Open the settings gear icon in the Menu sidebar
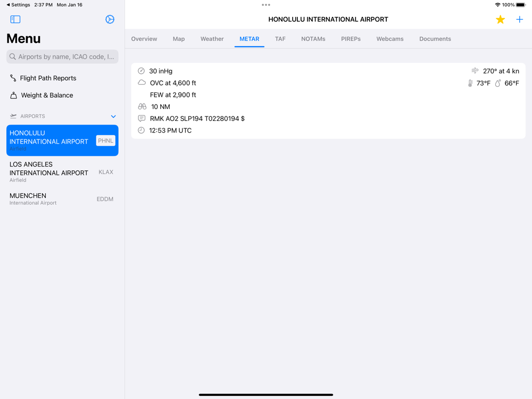This screenshot has height=399, width=532. pos(110,19)
